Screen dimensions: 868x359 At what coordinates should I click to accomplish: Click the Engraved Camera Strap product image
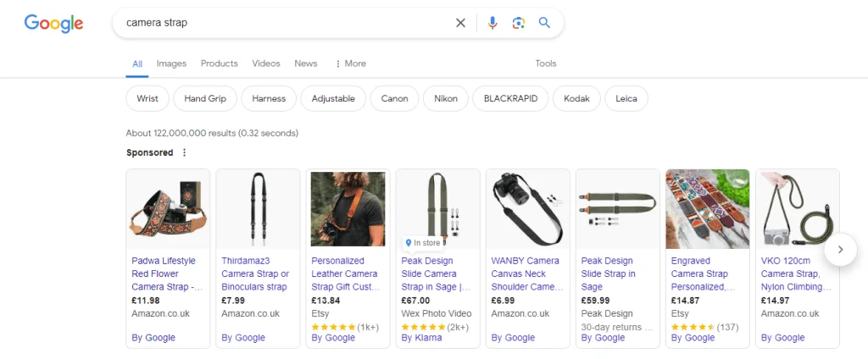click(x=707, y=209)
